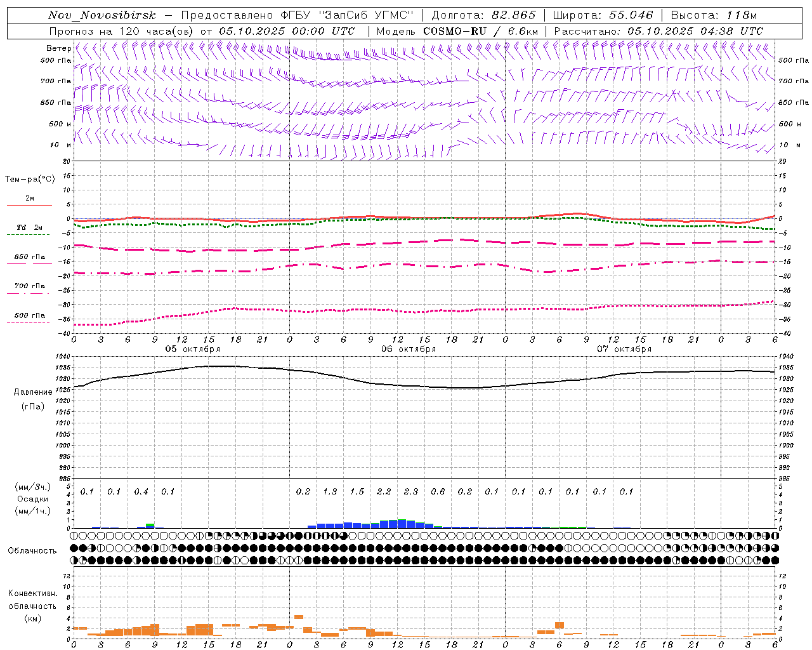The image size is (812, 650).
Task: Click the 2.3 precipitation value
Action: (x=411, y=492)
